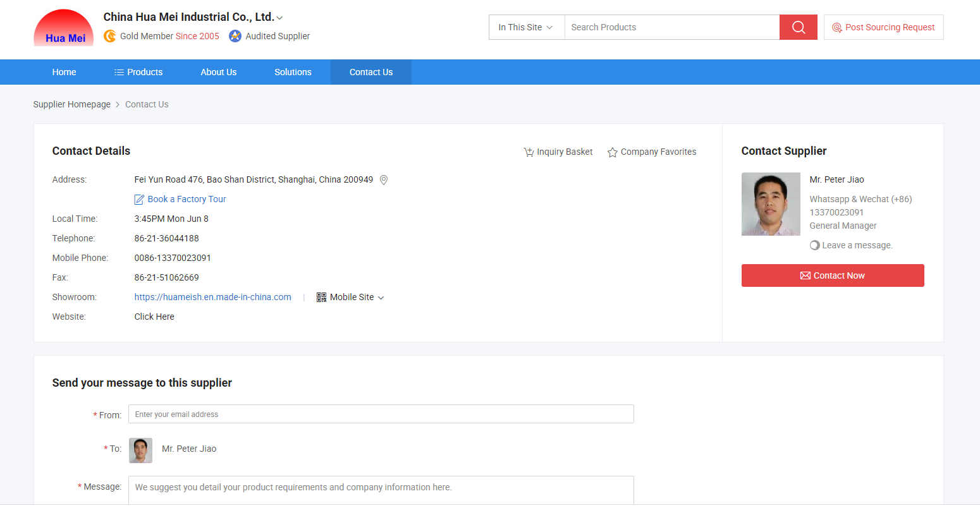Viewport: 980px width, 508px height.
Task: Click the local time 3:45PM Mon Jun 8
Action: 171,219
